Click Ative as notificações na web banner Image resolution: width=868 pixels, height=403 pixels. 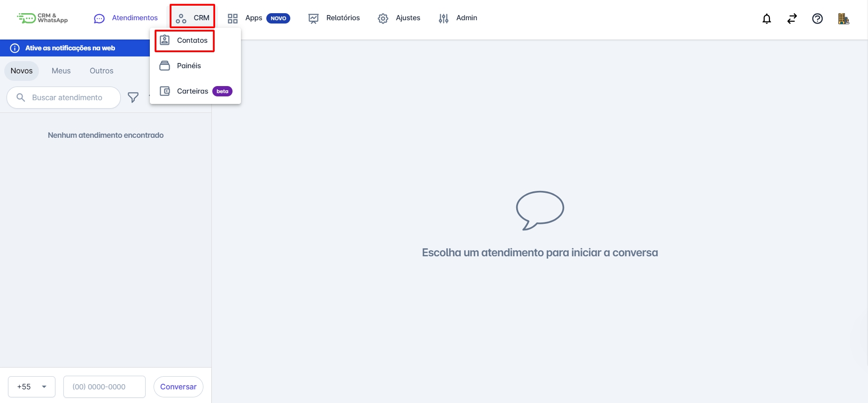(x=75, y=48)
